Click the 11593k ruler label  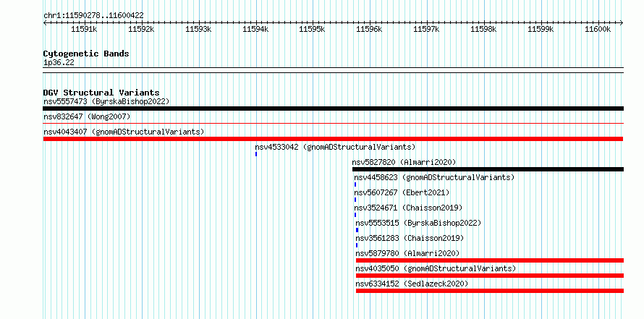tap(198, 29)
